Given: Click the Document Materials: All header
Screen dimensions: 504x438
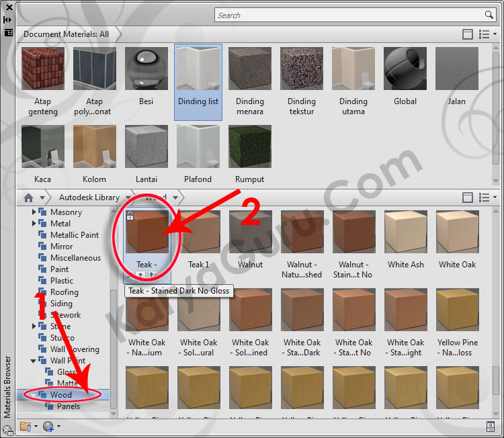Looking at the screenshot, I should (x=66, y=34).
